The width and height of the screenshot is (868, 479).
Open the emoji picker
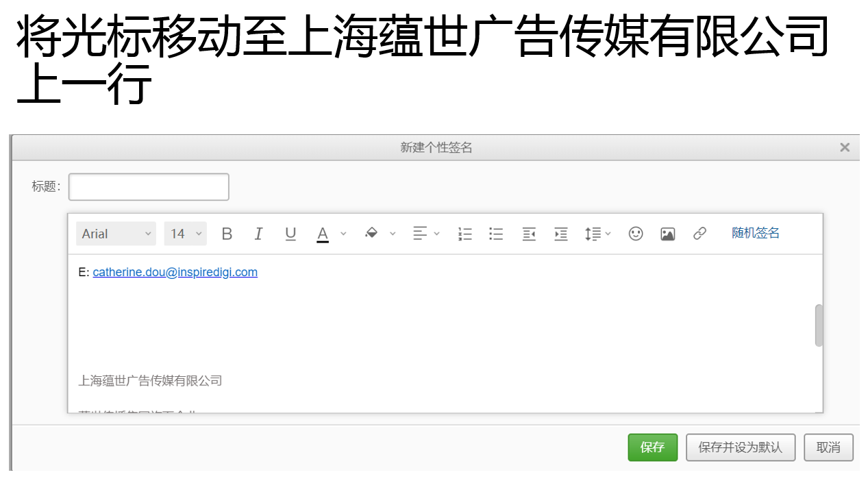click(636, 234)
